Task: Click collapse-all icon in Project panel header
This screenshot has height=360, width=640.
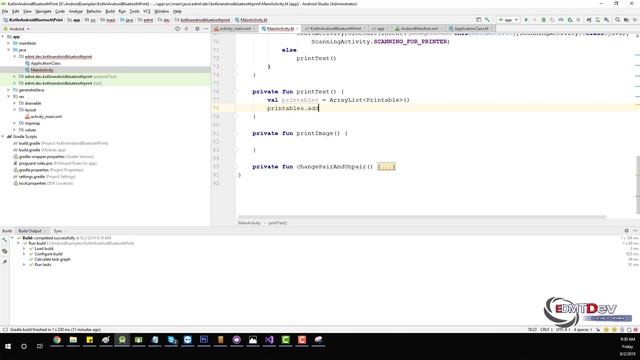Action: click(187, 29)
